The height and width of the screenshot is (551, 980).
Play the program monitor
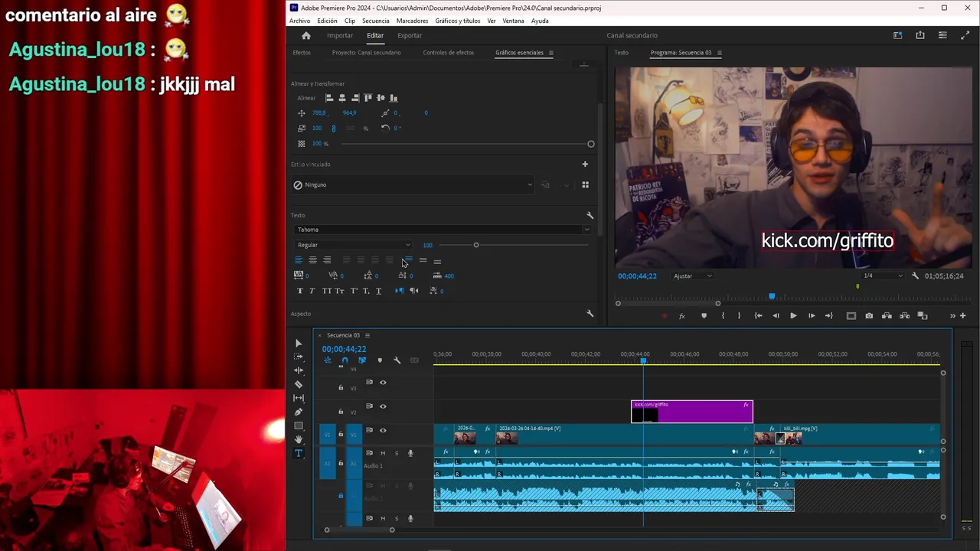pos(793,316)
